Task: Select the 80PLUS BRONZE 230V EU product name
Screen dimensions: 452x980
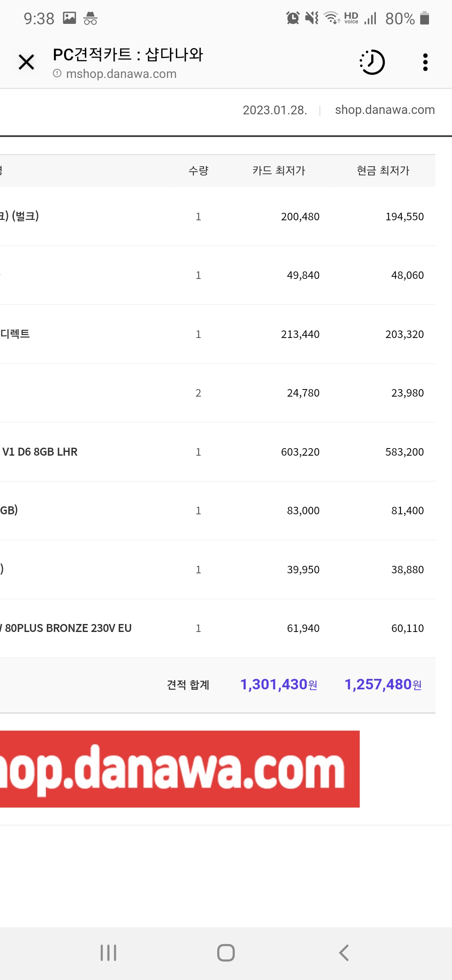Action: coord(67,628)
